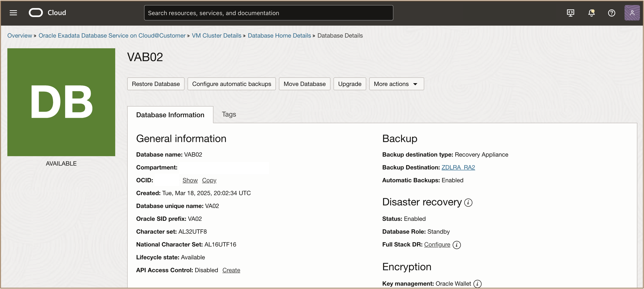
Task: Open the user profile avatar menu
Action: [632, 13]
